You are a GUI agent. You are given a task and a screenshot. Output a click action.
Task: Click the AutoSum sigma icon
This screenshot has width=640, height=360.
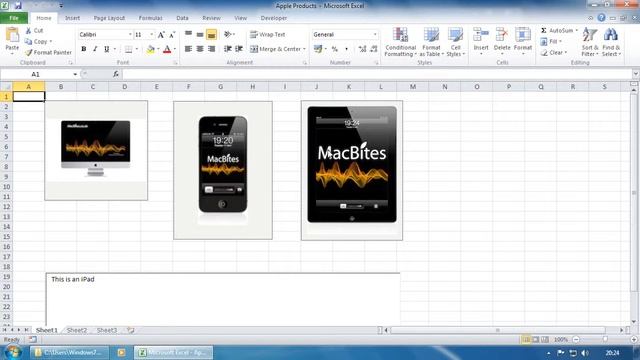pyautogui.click(x=544, y=31)
